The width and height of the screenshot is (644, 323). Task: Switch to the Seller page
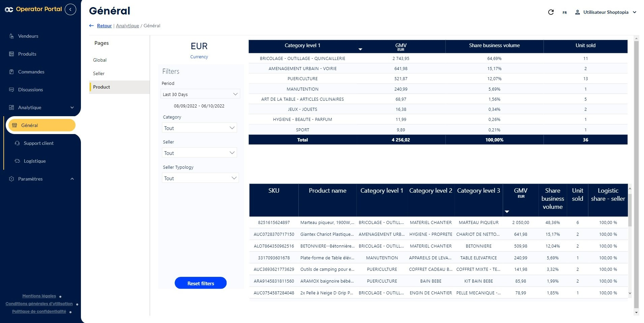(99, 73)
